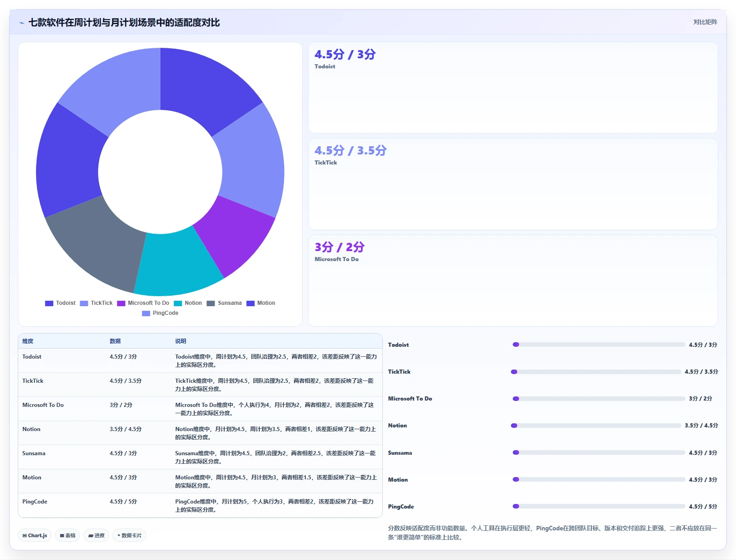Viewport: 736px width, 560px height.
Task: Click the TickTick progress bar
Action: pos(596,372)
